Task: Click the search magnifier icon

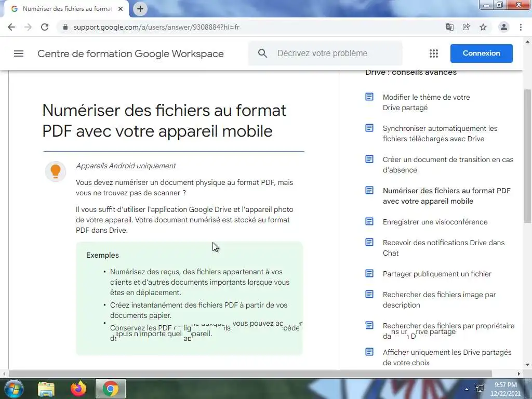Action: pos(262,54)
